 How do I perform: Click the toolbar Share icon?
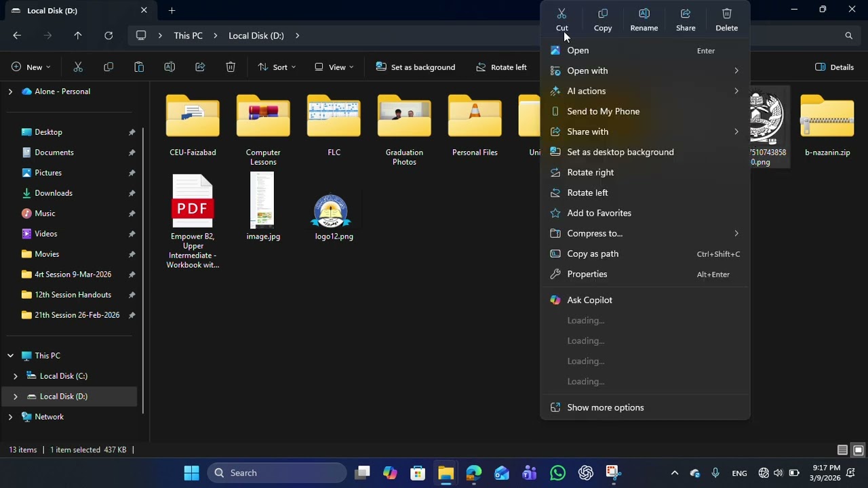pyautogui.click(x=200, y=67)
